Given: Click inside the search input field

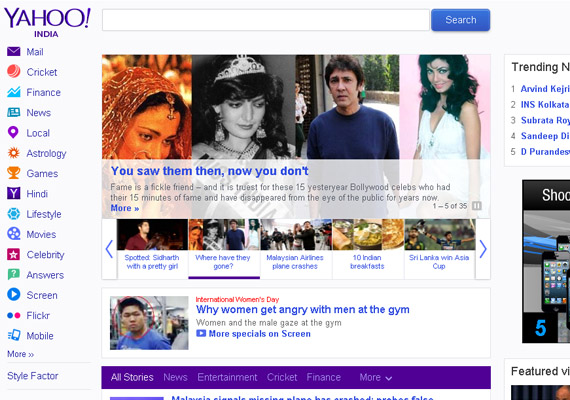Looking at the screenshot, I should [266, 20].
